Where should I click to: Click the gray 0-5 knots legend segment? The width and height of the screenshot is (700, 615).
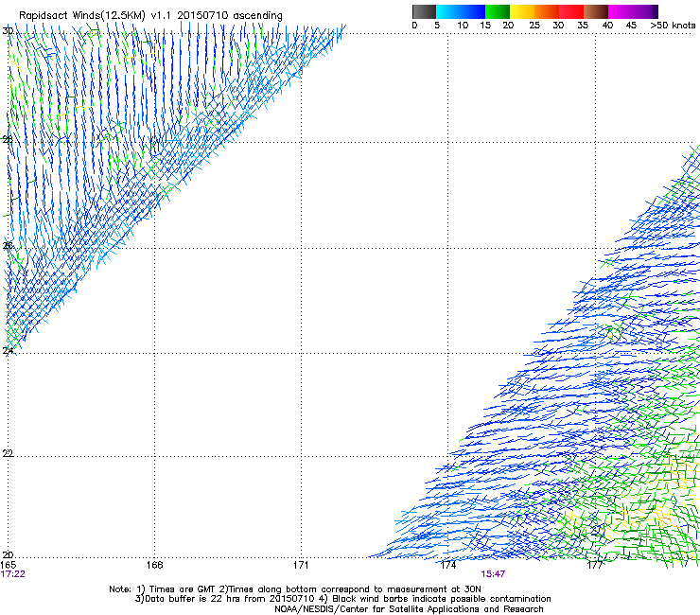tap(424, 11)
